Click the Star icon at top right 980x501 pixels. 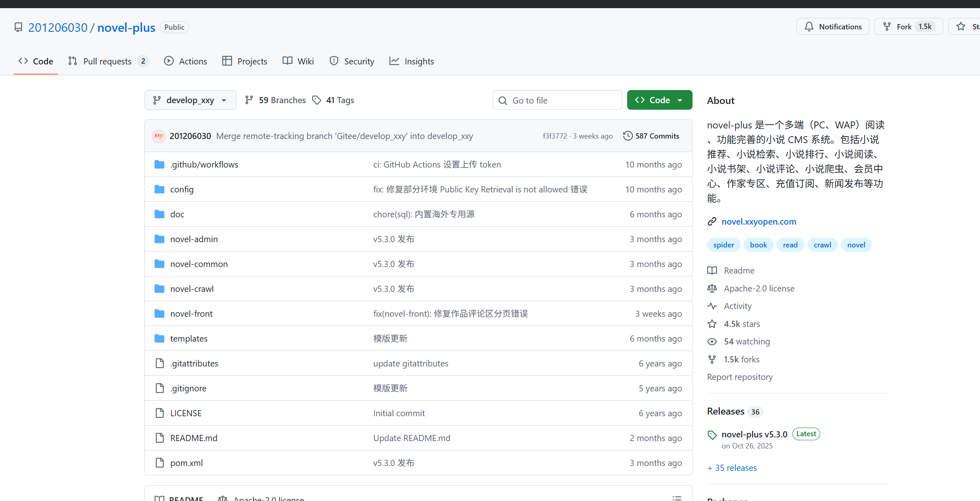[961, 26]
